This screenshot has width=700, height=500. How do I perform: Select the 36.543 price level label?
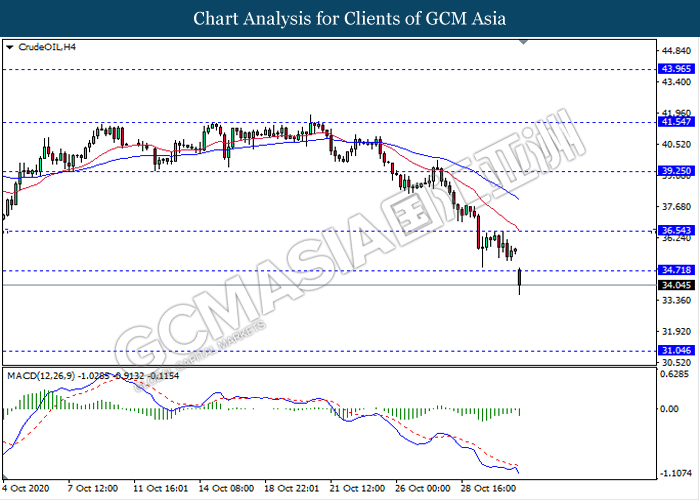pos(677,230)
